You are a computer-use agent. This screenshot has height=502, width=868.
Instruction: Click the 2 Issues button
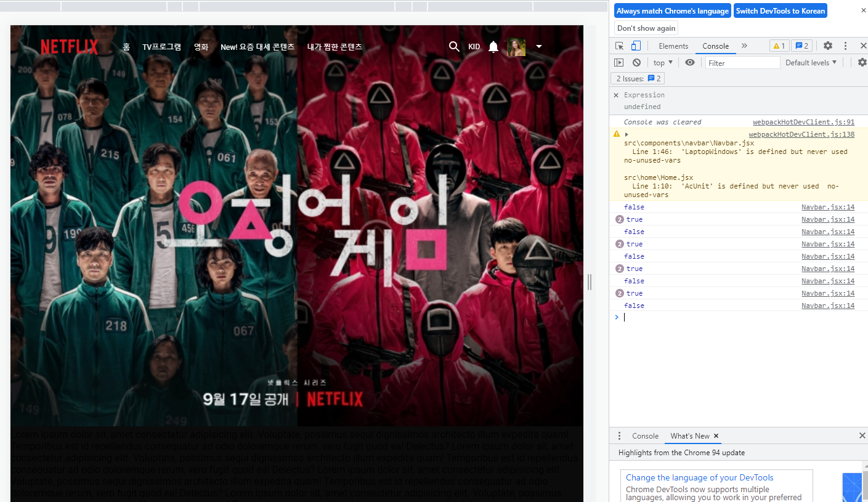click(x=638, y=79)
